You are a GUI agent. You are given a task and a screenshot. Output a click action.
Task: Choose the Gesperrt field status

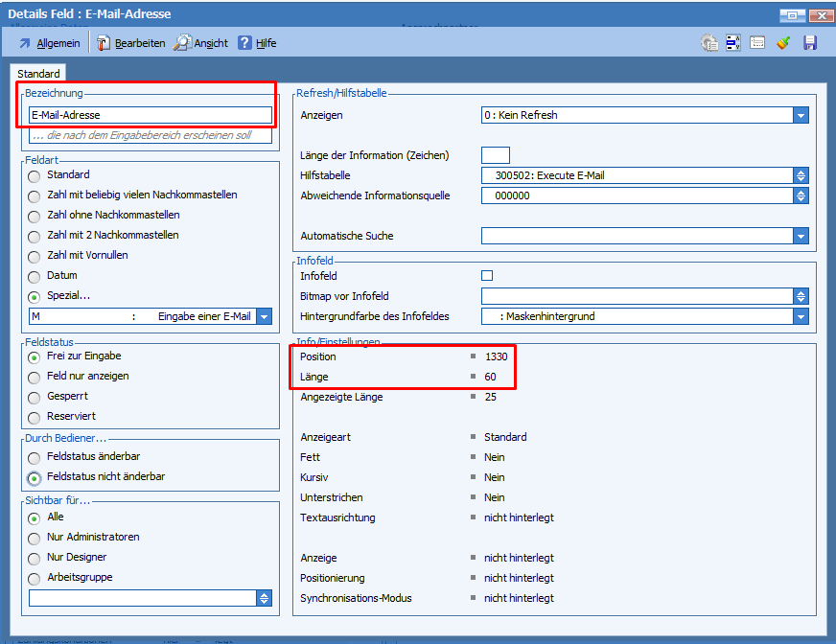[x=35, y=397]
